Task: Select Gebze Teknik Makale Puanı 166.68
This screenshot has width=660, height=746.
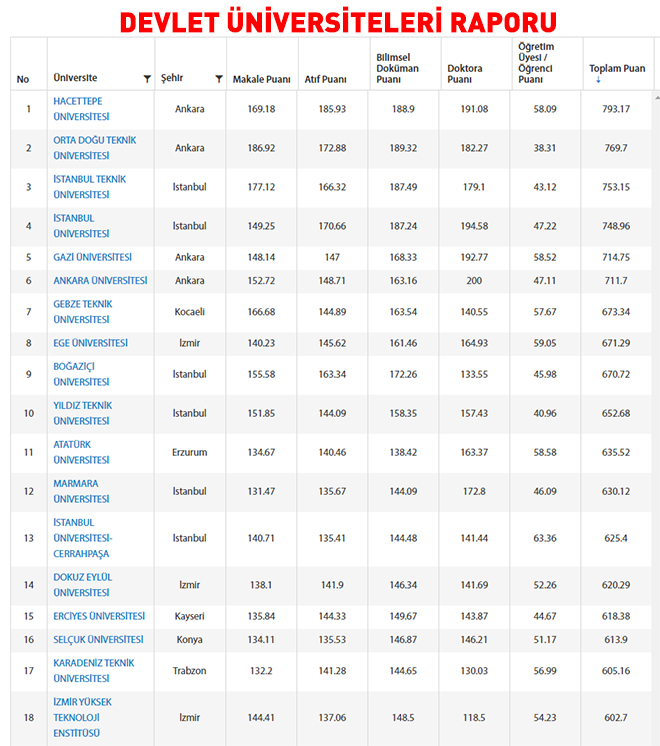Action: pos(261,312)
